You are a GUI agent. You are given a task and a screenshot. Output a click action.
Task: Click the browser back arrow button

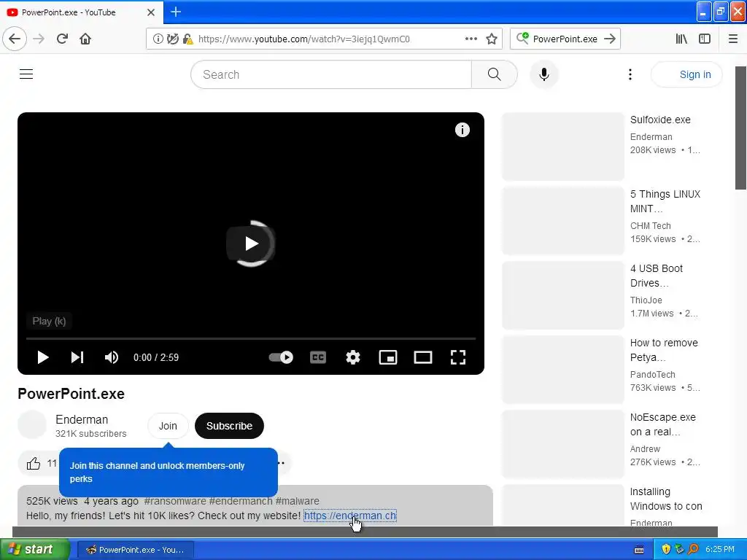coord(15,39)
